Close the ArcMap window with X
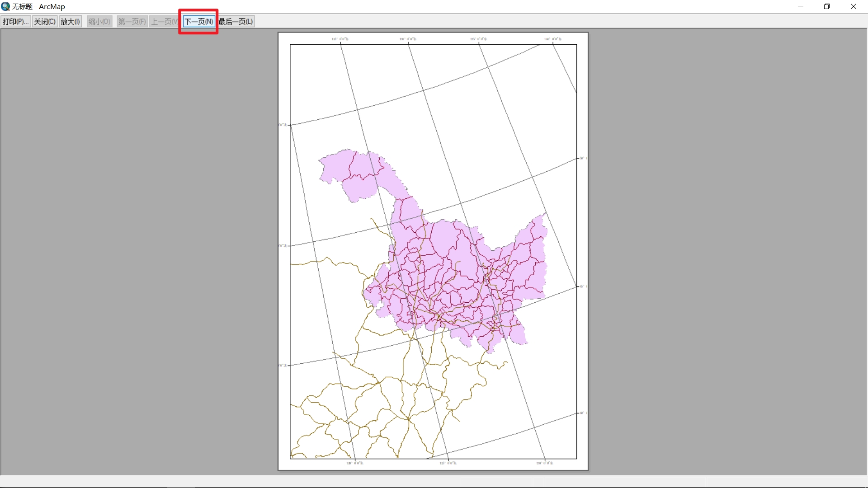Image resolution: width=868 pixels, height=488 pixels. coord(854,6)
